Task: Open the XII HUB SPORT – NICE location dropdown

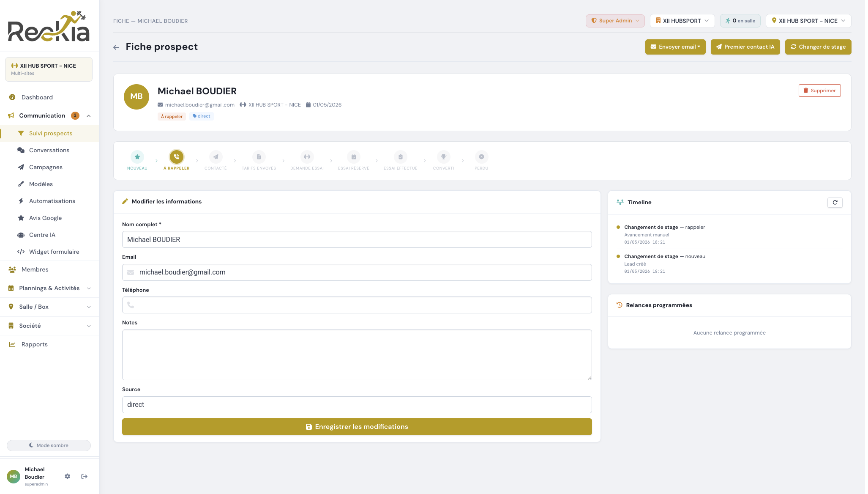Action: point(808,21)
